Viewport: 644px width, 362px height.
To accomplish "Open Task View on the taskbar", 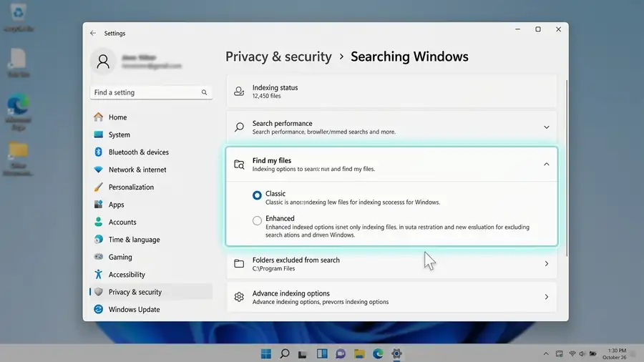I will 303,354.
